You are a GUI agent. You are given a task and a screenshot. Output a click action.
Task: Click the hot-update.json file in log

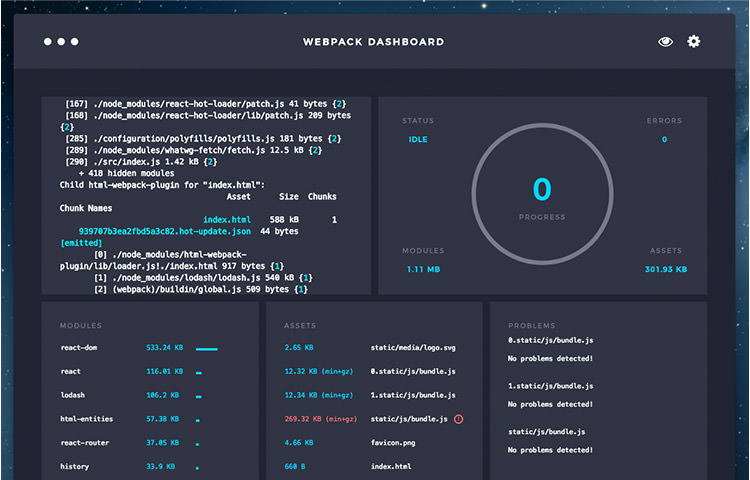165,231
